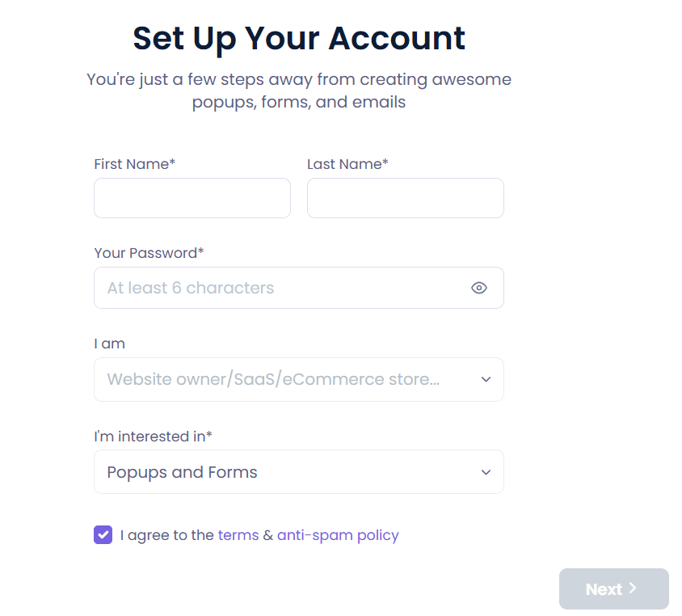Click the "Set Up Your Account" heading

(299, 38)
